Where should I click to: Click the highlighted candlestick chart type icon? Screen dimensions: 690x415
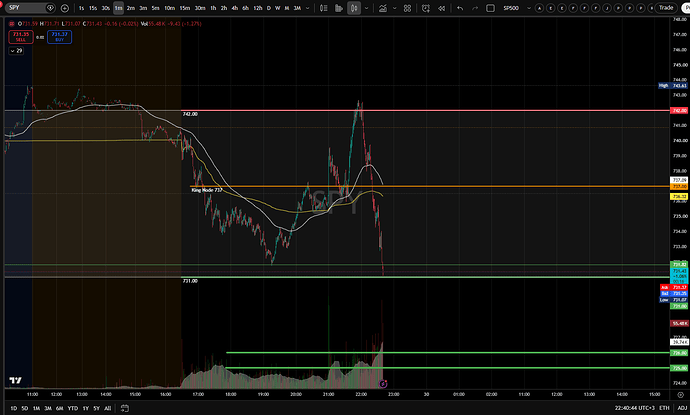point(354,8)
